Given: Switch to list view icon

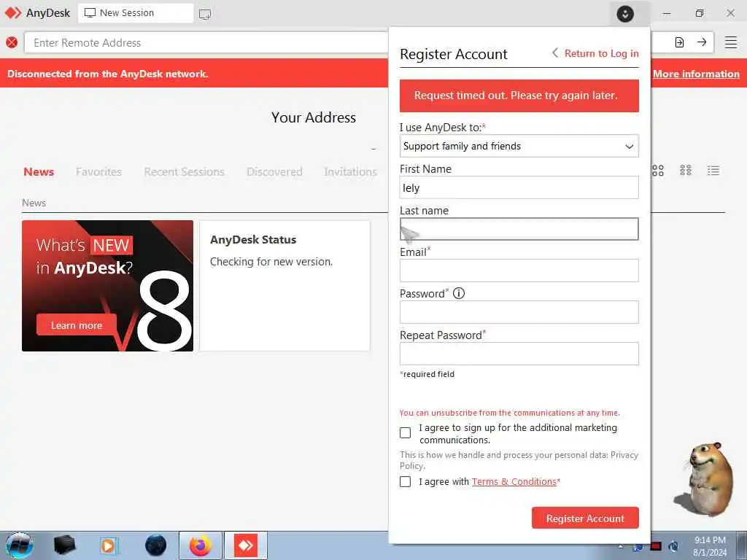Looking at the screenshot, I should 713,171.
